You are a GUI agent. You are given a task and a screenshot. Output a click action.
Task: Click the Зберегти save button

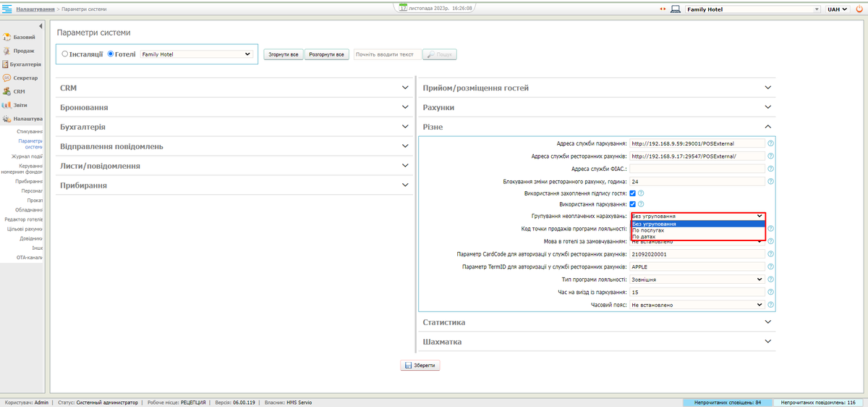(x=420, y=366)
